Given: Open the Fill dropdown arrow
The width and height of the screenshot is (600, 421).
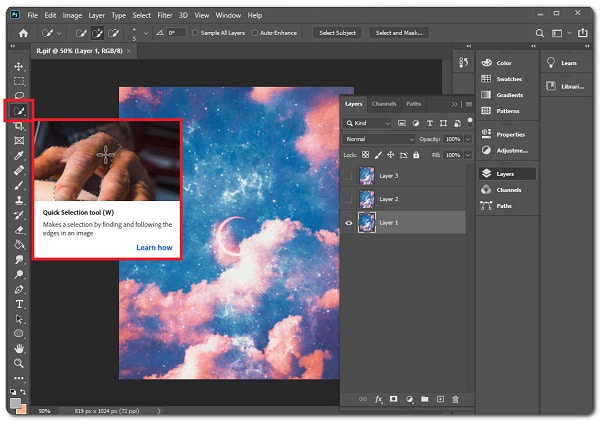Looking at the screenshot, I should pos(468,155).
